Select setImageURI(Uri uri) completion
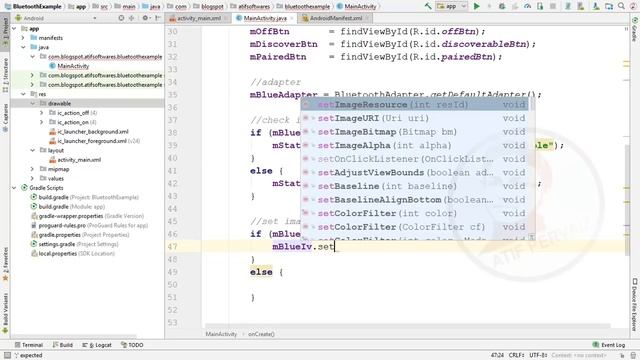Screen dimensions: 640x360 415,118
